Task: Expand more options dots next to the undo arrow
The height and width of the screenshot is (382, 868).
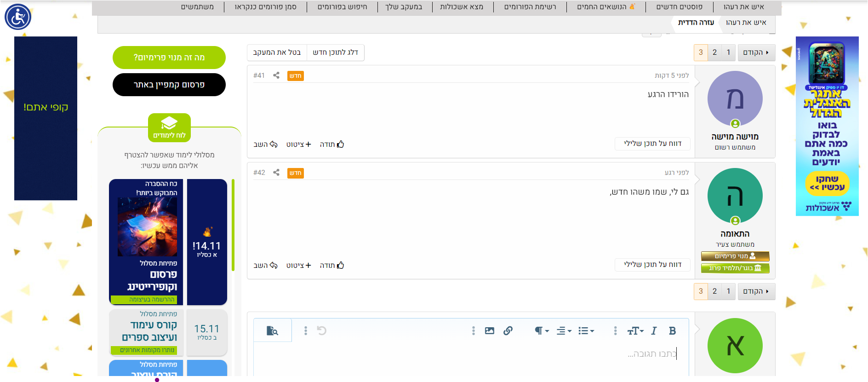Action: pos(305,330)
